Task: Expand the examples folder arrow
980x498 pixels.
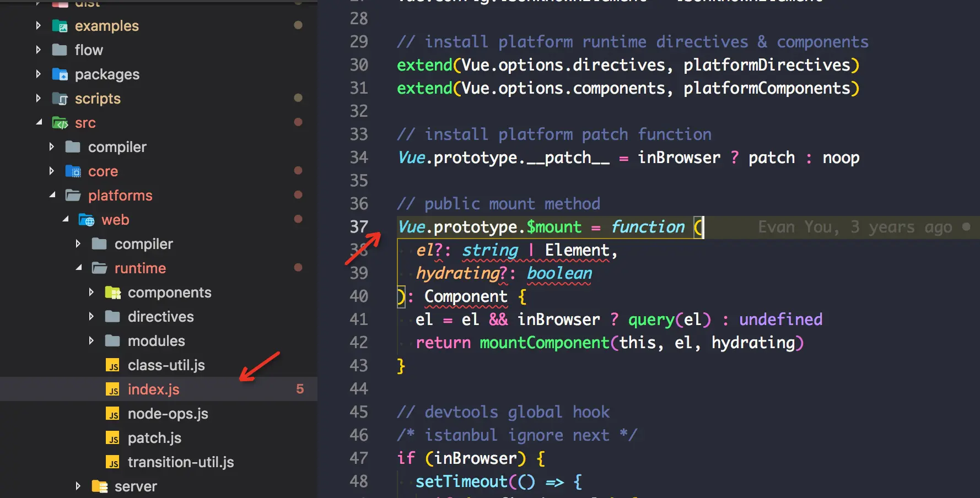Action: click(x=38, y=25)
